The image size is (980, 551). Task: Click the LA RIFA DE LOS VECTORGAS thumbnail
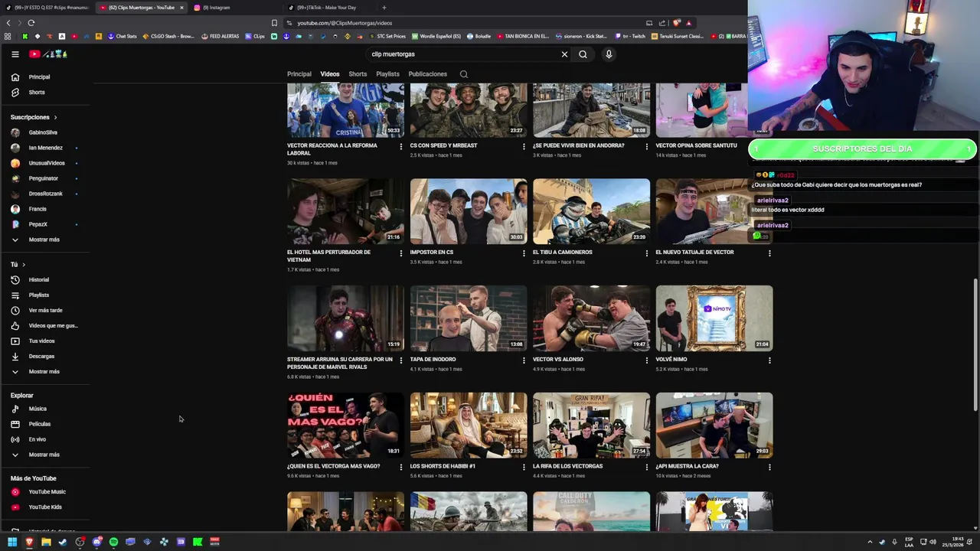[591, 425]
